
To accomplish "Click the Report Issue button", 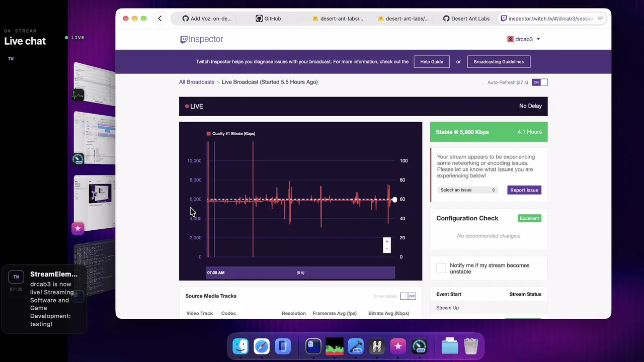I will 524,190.
